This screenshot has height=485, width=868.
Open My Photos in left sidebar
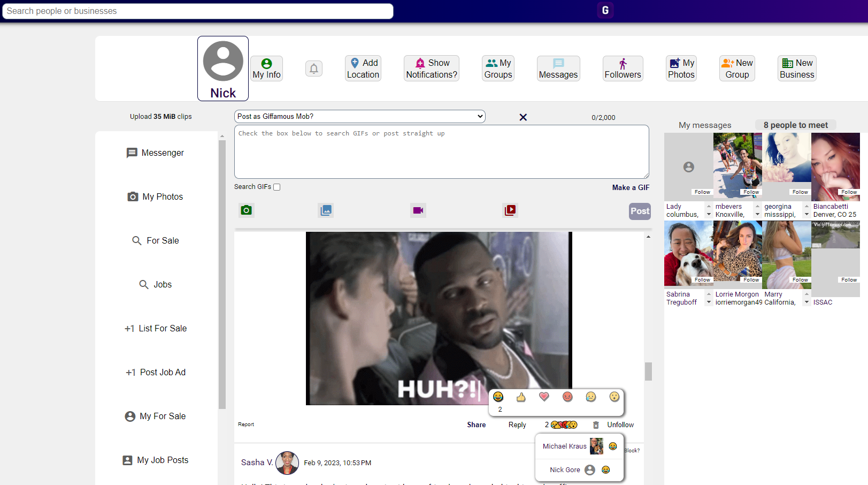tap(156, 197)
